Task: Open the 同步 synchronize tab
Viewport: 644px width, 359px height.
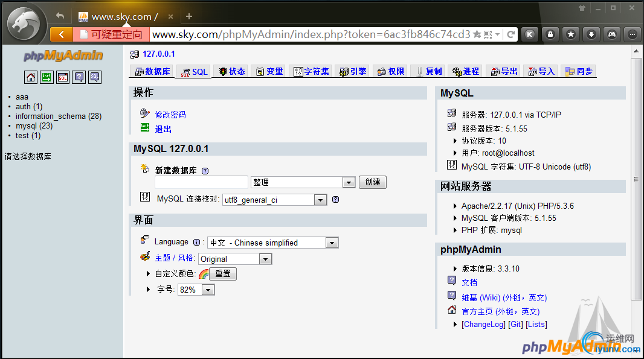Action: 579,71
